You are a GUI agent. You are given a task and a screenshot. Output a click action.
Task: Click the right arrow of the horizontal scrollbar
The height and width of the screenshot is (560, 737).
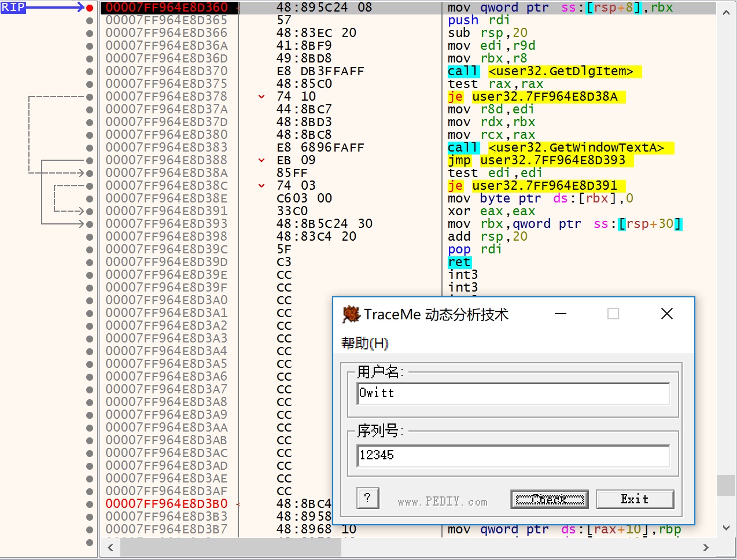click(706, 547)
